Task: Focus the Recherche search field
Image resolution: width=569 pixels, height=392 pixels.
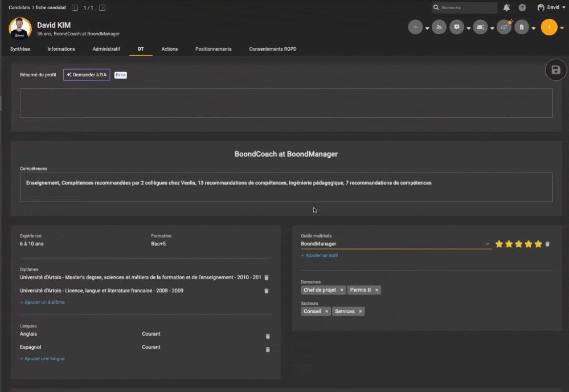Action: click(465, 7)
